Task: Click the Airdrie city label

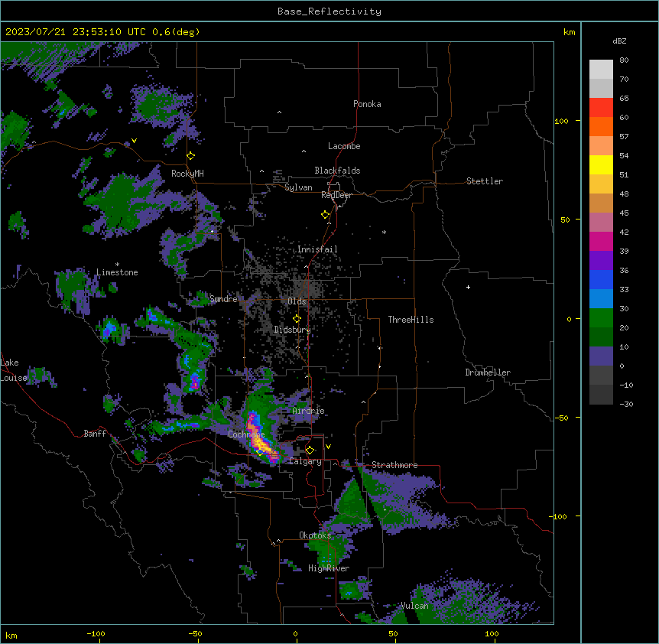Action: (309, 411)
